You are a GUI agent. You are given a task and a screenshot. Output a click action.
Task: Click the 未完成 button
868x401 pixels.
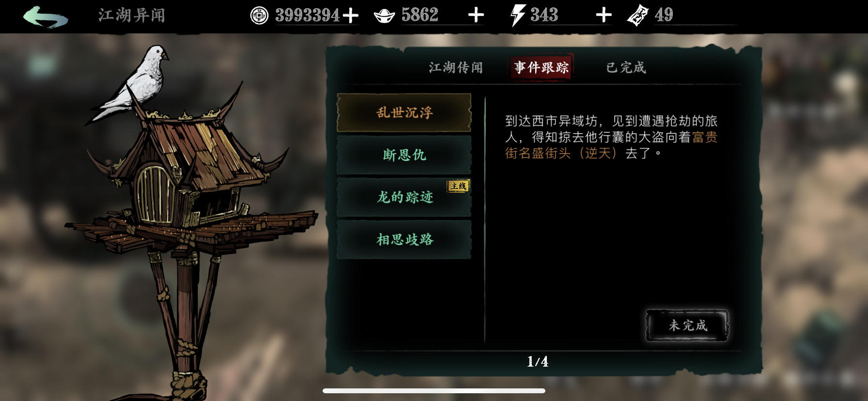(687, 325)
